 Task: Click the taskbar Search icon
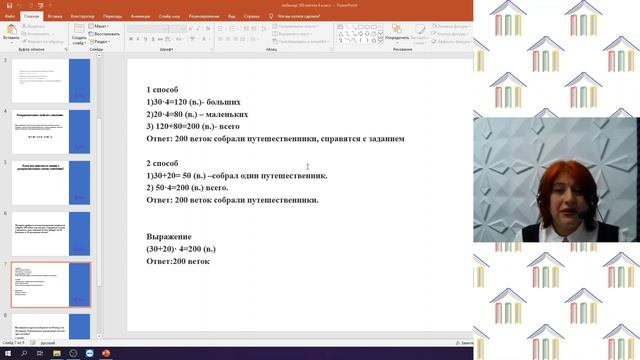pos(24,353)
